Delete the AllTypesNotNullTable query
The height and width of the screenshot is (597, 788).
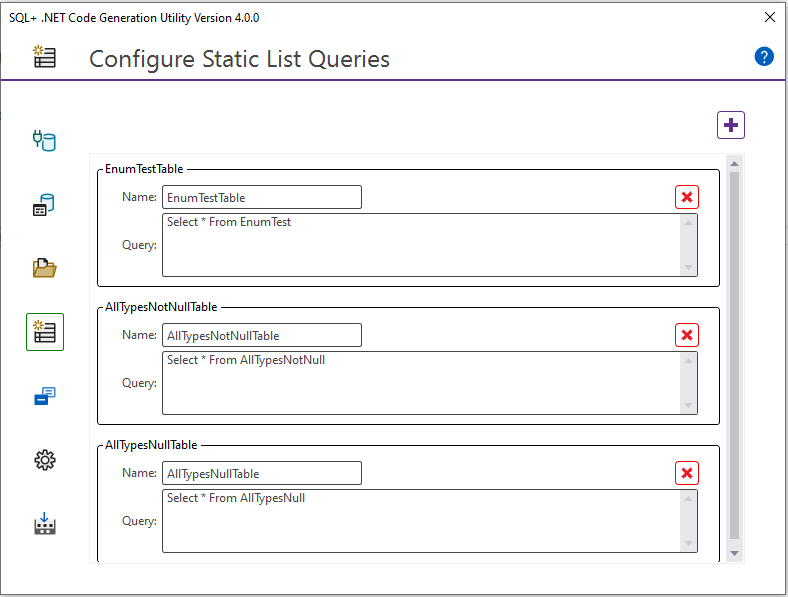tap(687, 335)
